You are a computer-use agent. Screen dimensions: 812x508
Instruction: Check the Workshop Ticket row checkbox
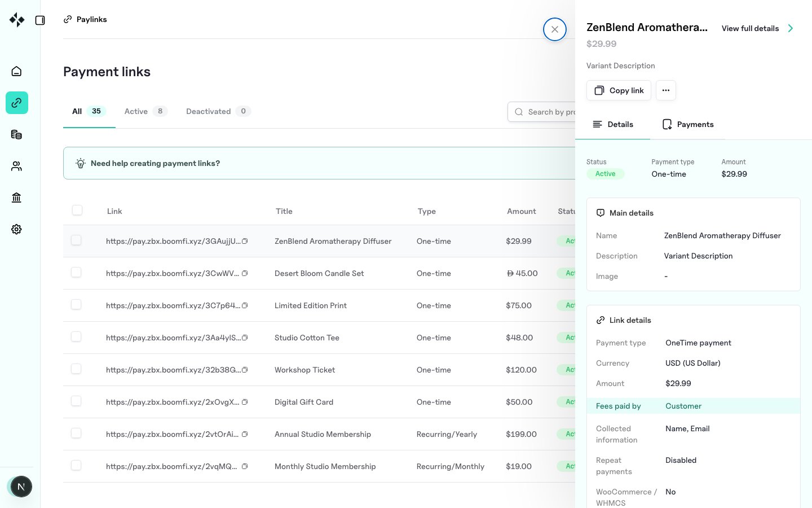76,369
